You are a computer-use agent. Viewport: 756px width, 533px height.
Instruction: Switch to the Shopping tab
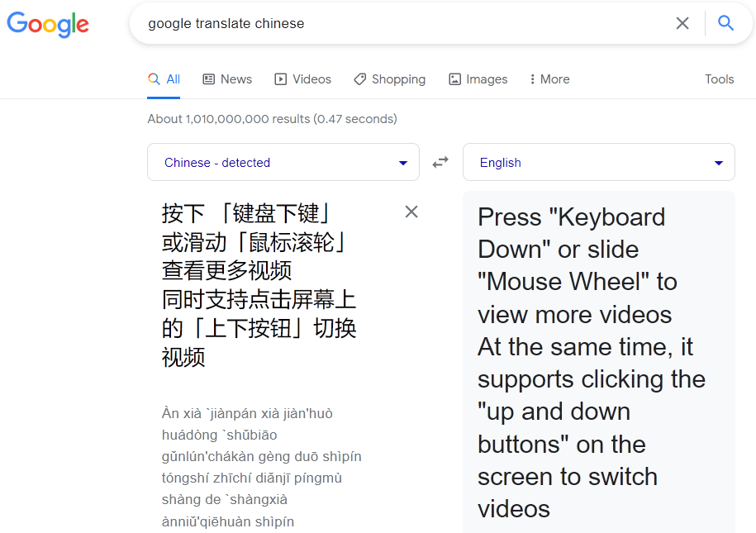(x=389, y=79)
